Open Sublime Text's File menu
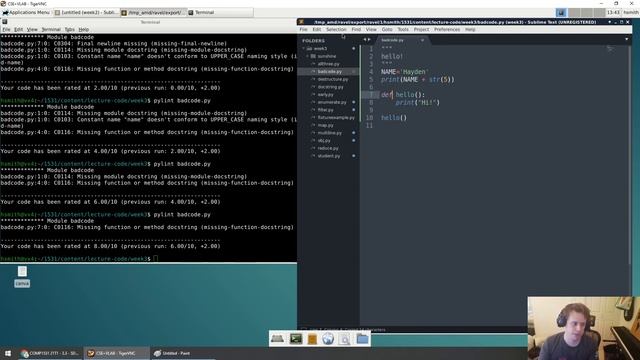Viewport: 640px width, 360px height. pos(303,29)
